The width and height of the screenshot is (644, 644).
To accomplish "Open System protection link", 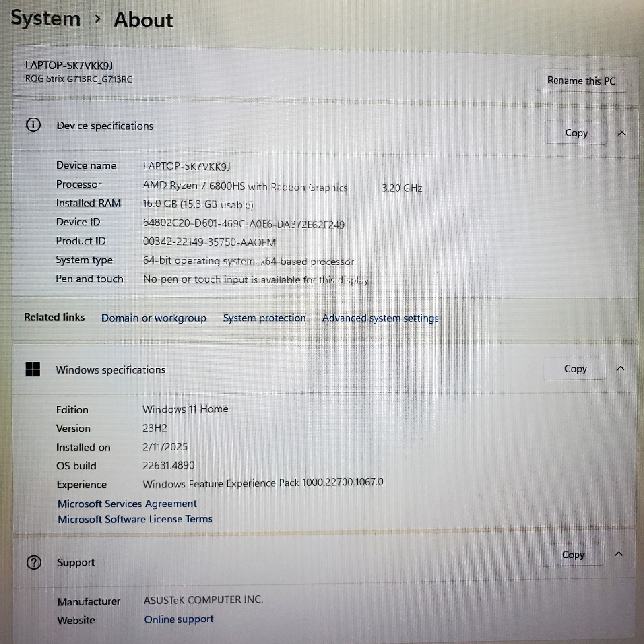I will coord(264,318).
